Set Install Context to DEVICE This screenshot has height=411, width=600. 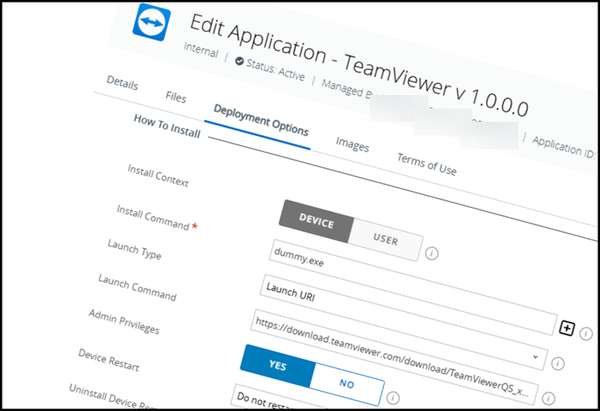tap(316, 221)
